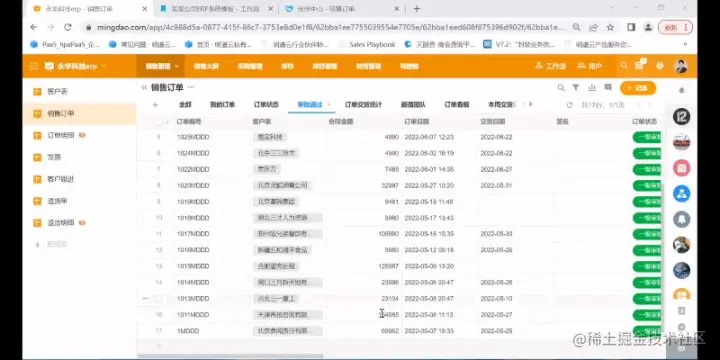The width and height of the screenshot is (720, 360).
Task: Click the 合同金额 column header
Action: [x=341, y=122]
